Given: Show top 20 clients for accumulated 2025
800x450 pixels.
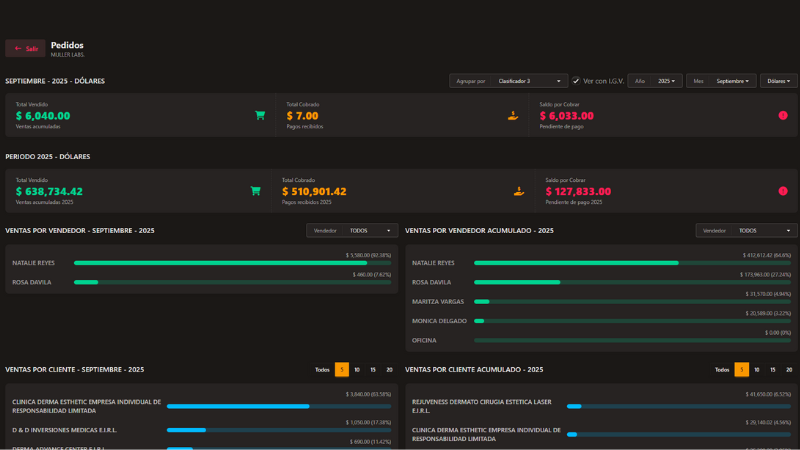Looking at the screenshot, I should (789, 369).
